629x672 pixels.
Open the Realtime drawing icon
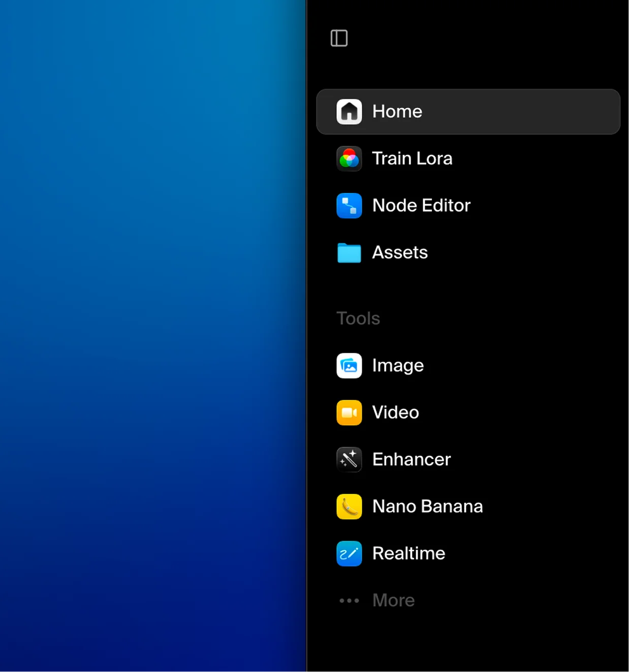[349, 554]
